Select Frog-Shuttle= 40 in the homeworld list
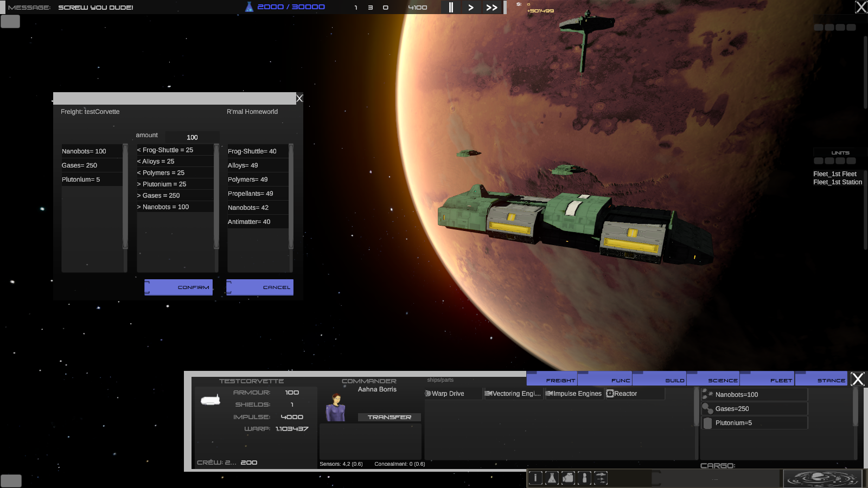 (x=258, y=151)
